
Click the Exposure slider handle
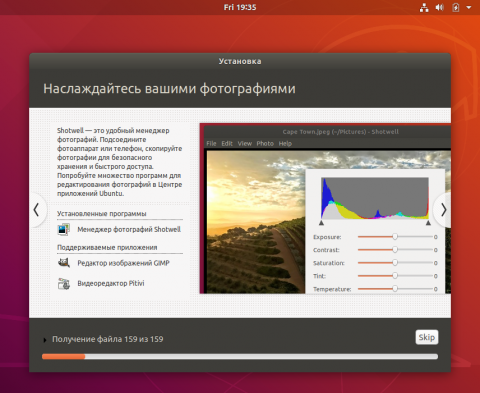click(x=395, y=237)
